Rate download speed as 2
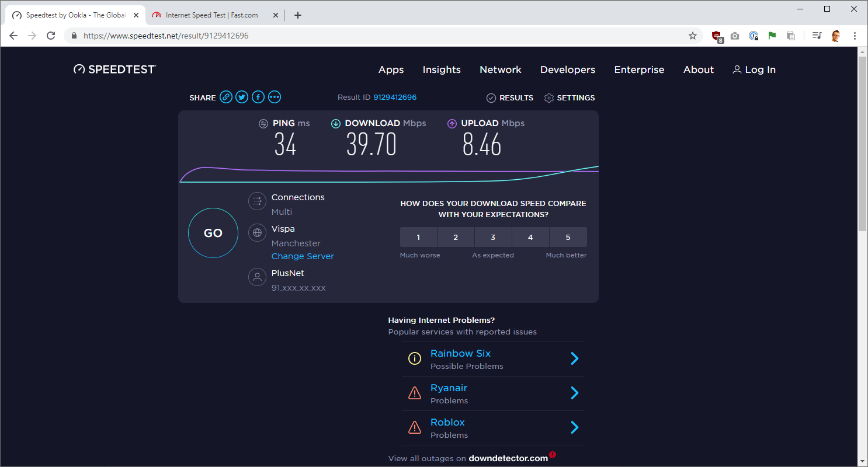Screen dimensions: 868x467 coord(456,237)
